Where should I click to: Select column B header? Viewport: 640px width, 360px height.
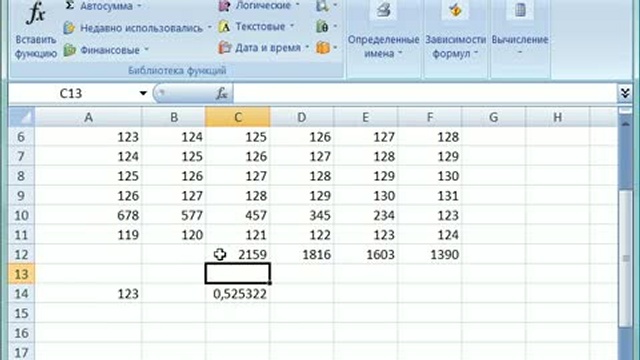(x=174, y=117)
